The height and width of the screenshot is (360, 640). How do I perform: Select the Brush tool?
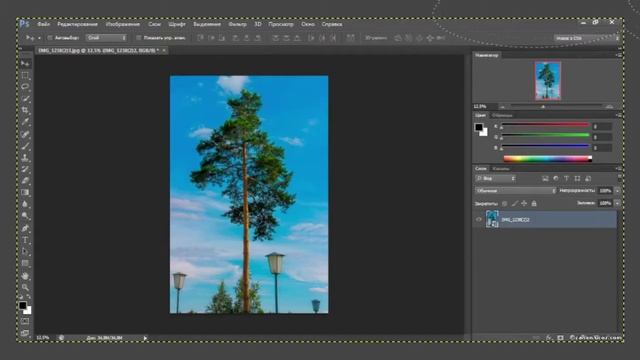pyautogui.click(x=25, y=146)
